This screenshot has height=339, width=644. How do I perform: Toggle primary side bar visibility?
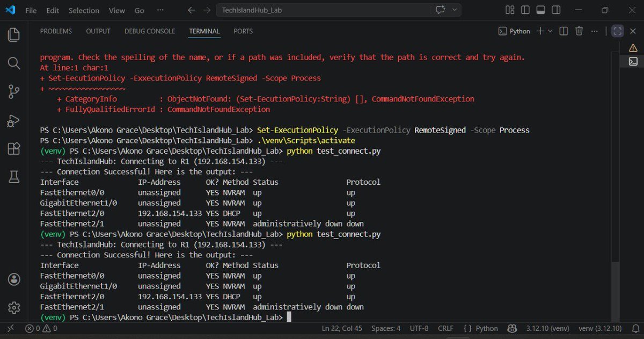[525, 10]
